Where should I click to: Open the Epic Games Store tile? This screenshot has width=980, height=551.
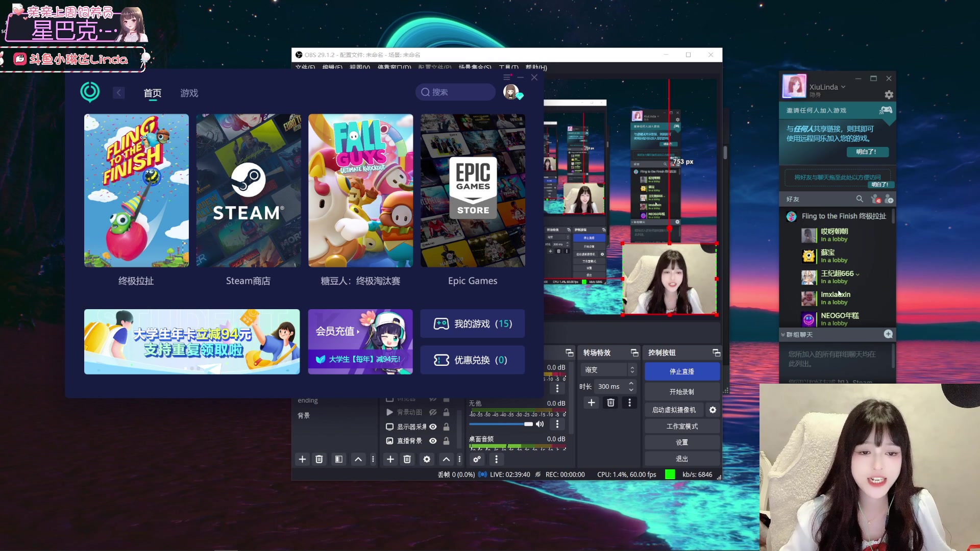pyautogui.click(x=473, y=190)
